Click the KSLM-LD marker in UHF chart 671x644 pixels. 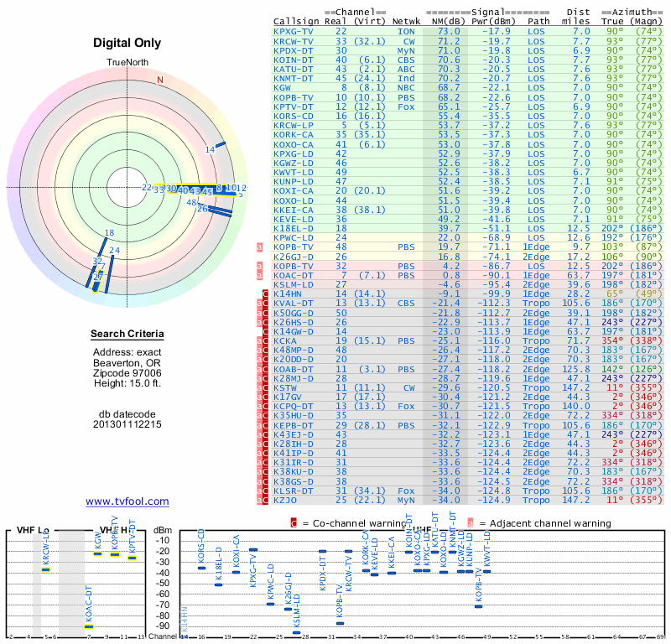(x=297, y=632)
